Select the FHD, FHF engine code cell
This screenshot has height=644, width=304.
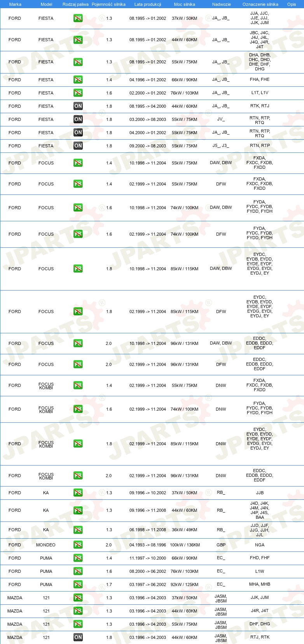pyautogui.click(x=260, y=558)
